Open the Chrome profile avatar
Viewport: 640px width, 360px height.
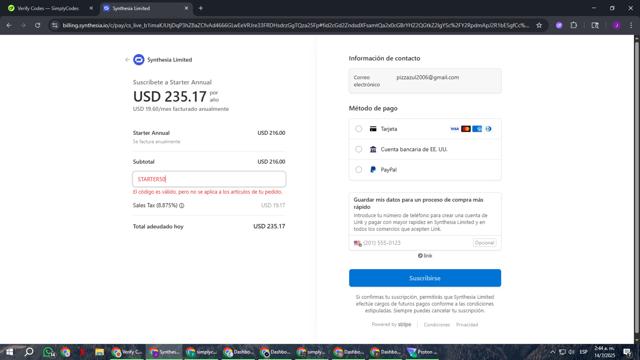point(616,25)
